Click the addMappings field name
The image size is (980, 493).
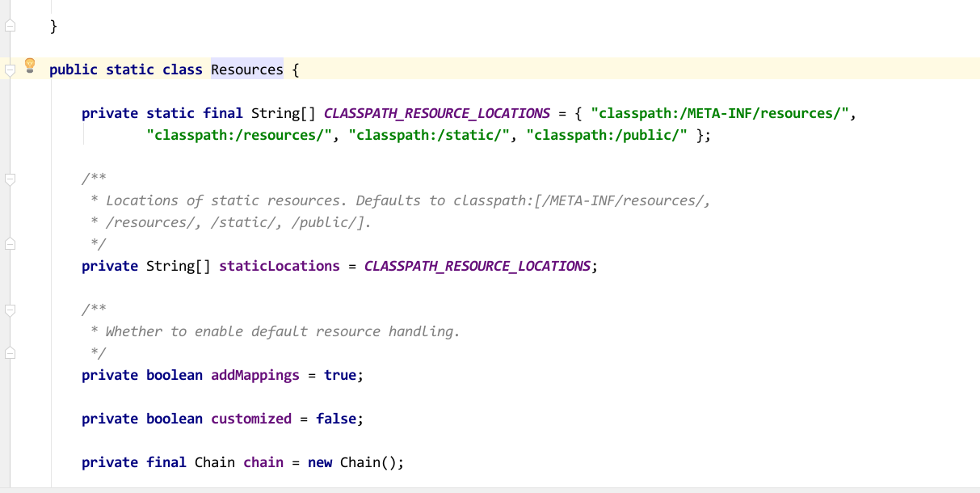click(x=255, y=375)
